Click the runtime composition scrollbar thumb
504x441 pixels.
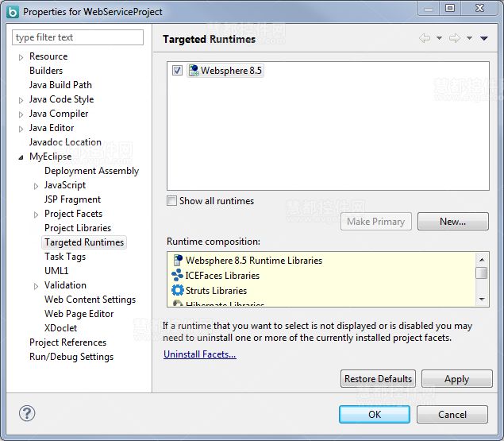tap(481, 273)
